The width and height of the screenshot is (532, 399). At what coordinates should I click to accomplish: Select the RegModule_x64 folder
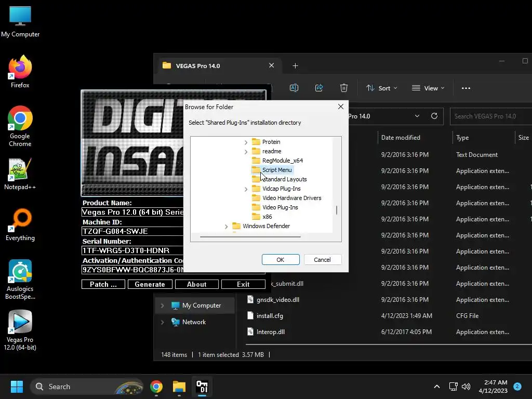pos(277,161)
